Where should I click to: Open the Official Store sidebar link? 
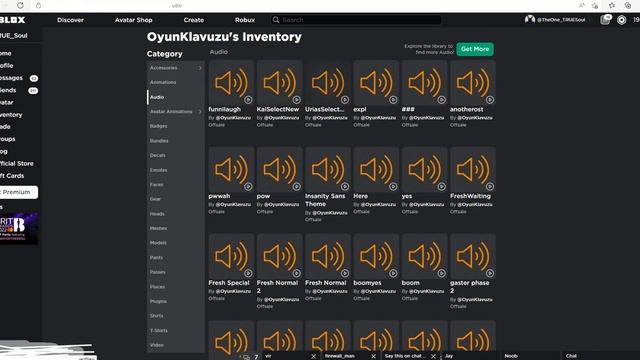click(17, 163)
